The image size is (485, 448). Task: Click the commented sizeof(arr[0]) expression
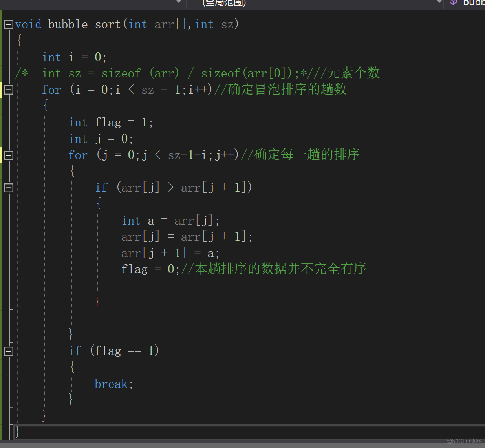(x=247, y=73)
